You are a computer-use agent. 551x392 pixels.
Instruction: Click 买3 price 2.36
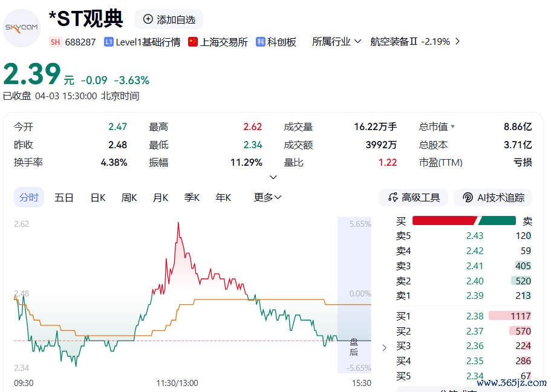475,346
